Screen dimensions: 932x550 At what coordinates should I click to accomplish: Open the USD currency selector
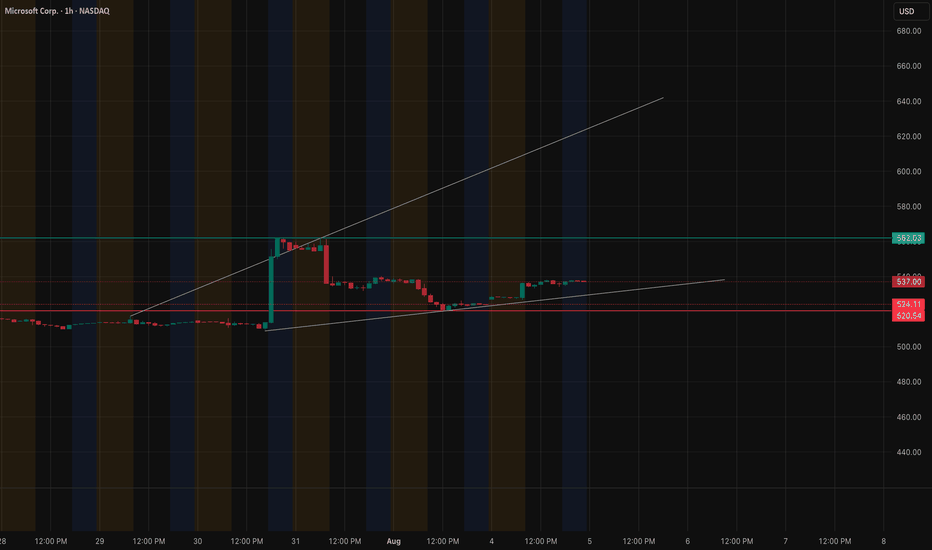[910, 11]
